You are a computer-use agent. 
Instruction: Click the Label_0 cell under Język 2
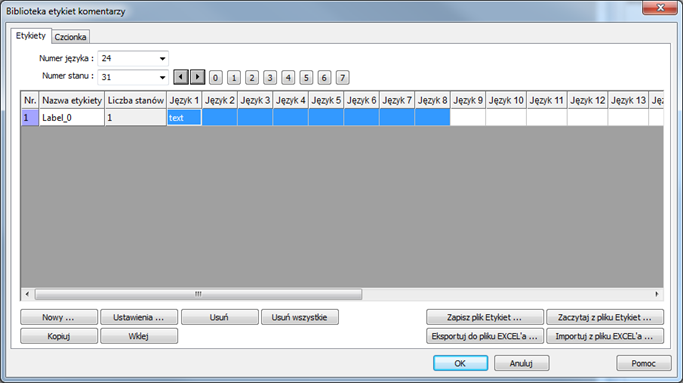tap(220, 118)
